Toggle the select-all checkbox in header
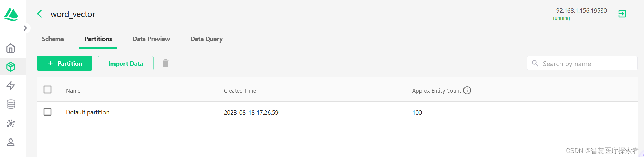Screen dimensions: 644x157 click(x=47, y=89)
